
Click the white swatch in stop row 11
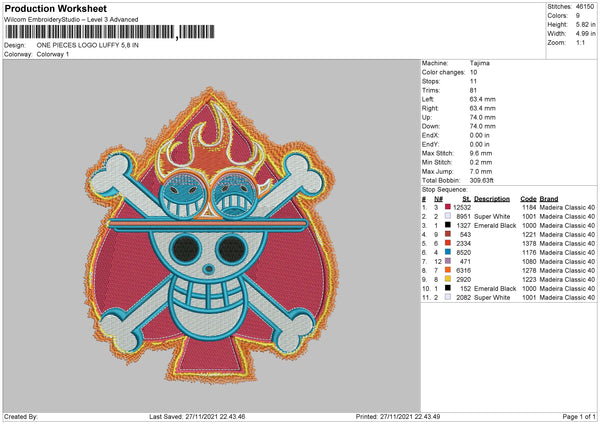448,297
